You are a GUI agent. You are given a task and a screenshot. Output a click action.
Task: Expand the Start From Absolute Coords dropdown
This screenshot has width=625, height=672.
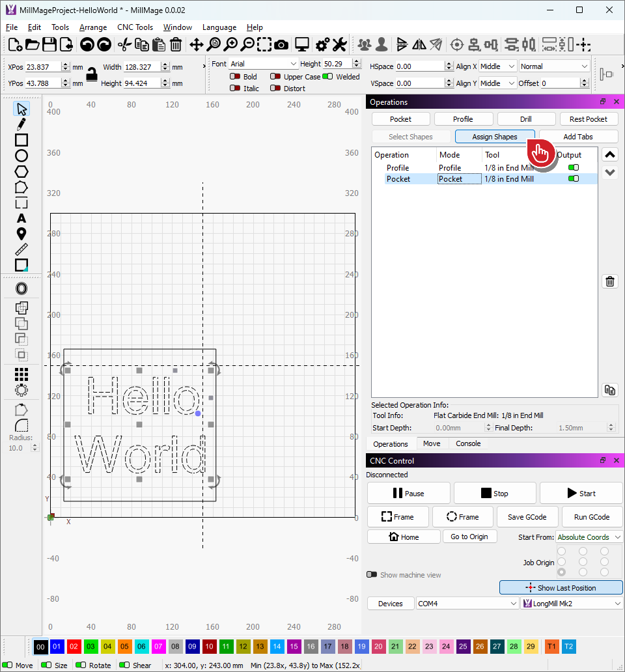point(589,537)
